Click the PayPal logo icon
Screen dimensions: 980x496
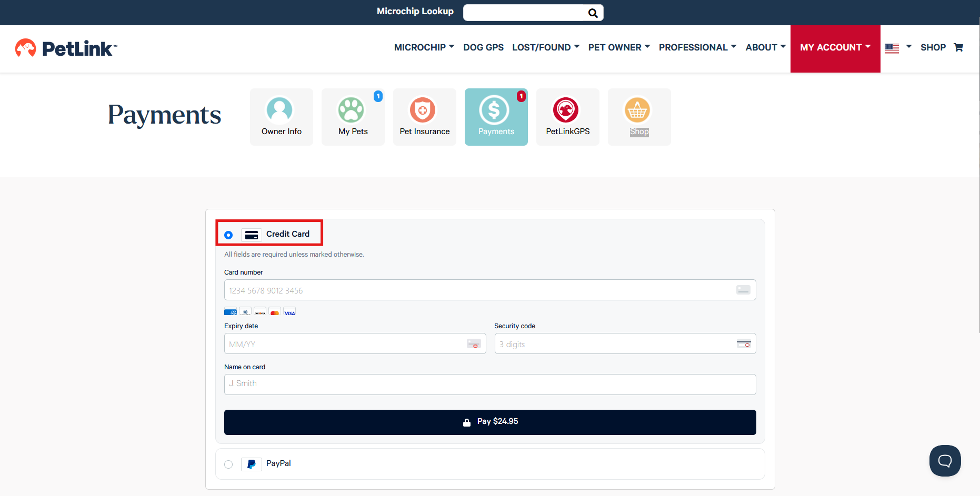pos(252,464)
